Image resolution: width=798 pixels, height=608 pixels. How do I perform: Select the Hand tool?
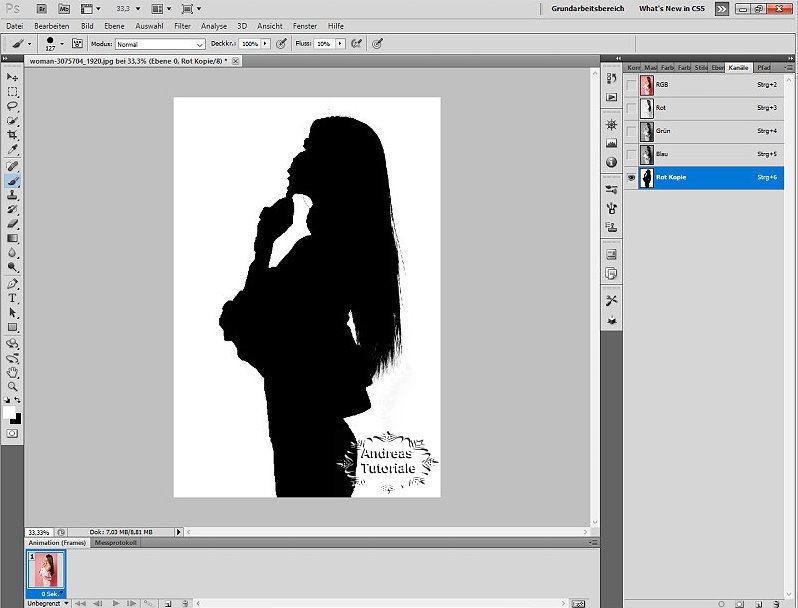tap(12, 372)
